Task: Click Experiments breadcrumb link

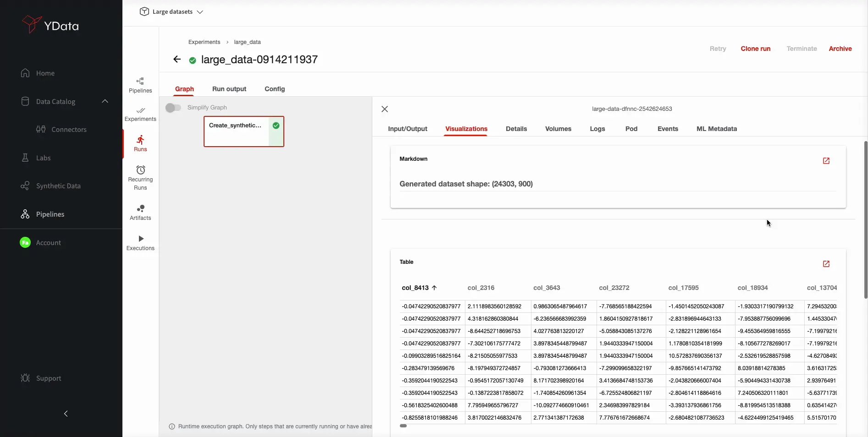Action: pos(204,42)
